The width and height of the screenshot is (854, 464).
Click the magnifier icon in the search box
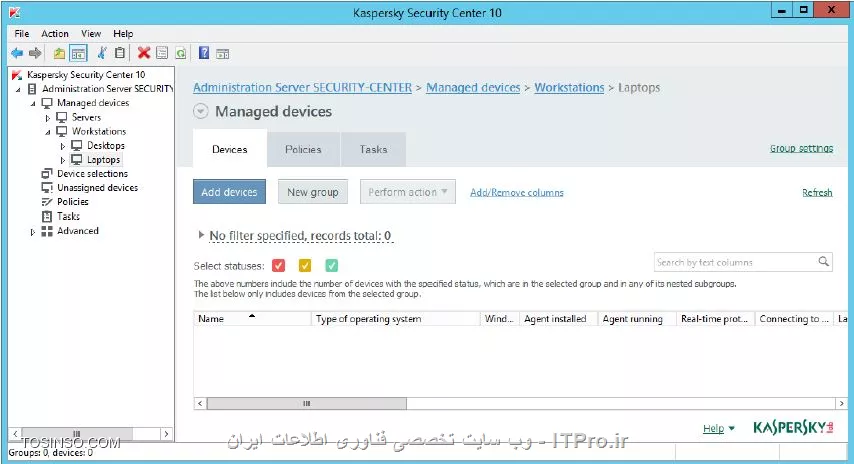(x=824, y=262)
